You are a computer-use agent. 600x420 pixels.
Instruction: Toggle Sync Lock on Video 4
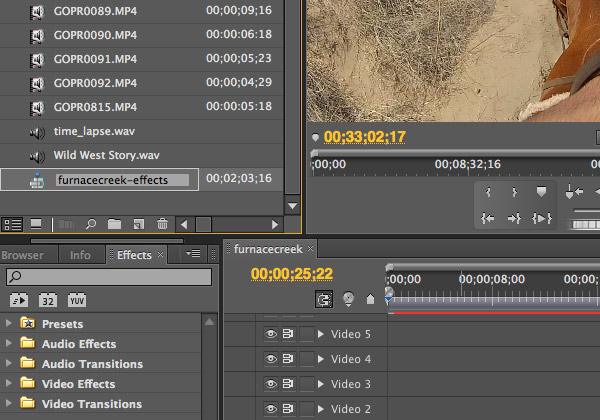coord(288,359)
